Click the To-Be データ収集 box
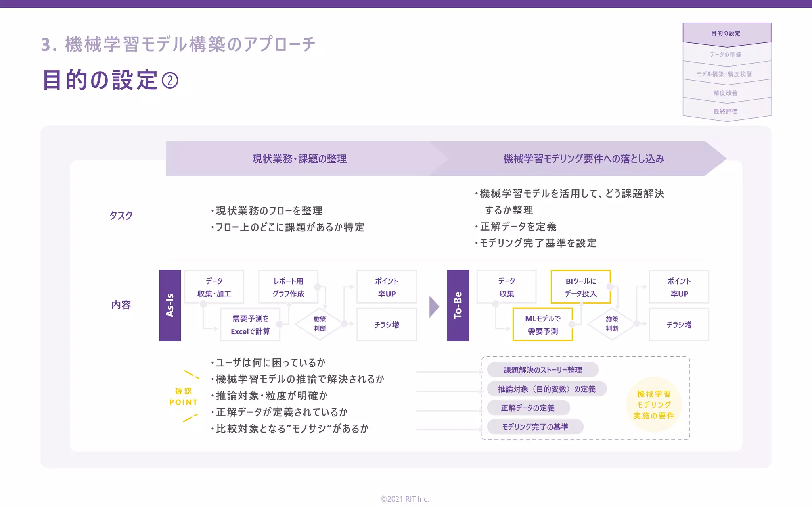 coord(507,287)
